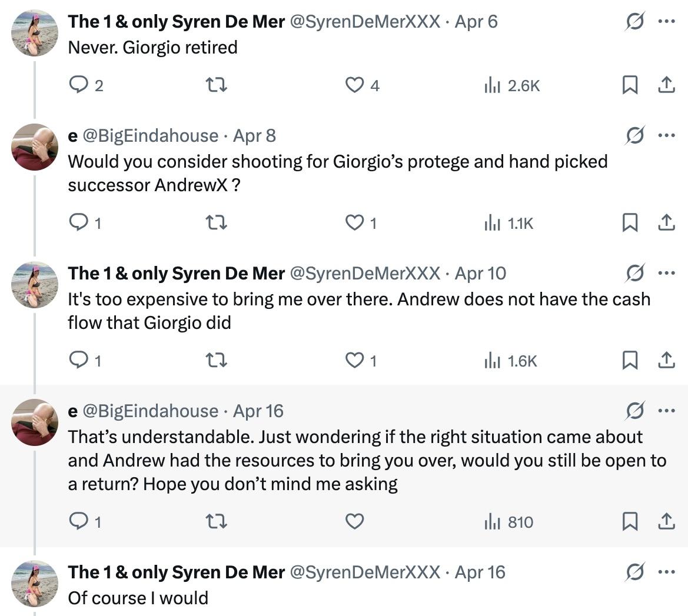Reply to the "That's understandable" tweet
Viewport: 688px width, 616px height.
point(78,522)
